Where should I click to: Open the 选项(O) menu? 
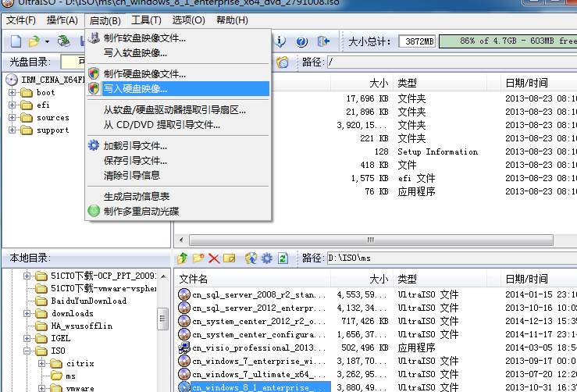coord(188,20)
